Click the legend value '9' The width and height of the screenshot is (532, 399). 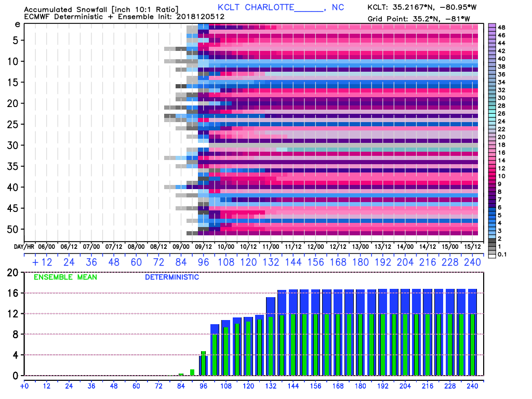(499, 184)
